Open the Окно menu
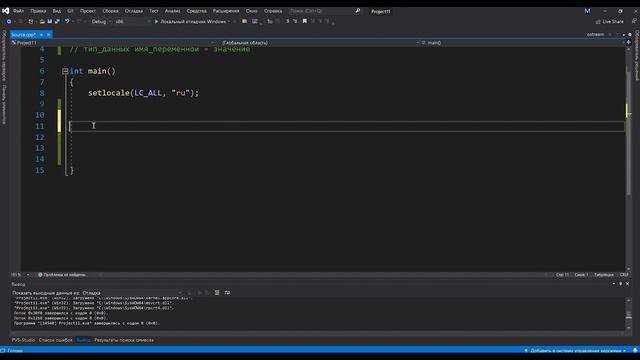 (x=251, y=11)
